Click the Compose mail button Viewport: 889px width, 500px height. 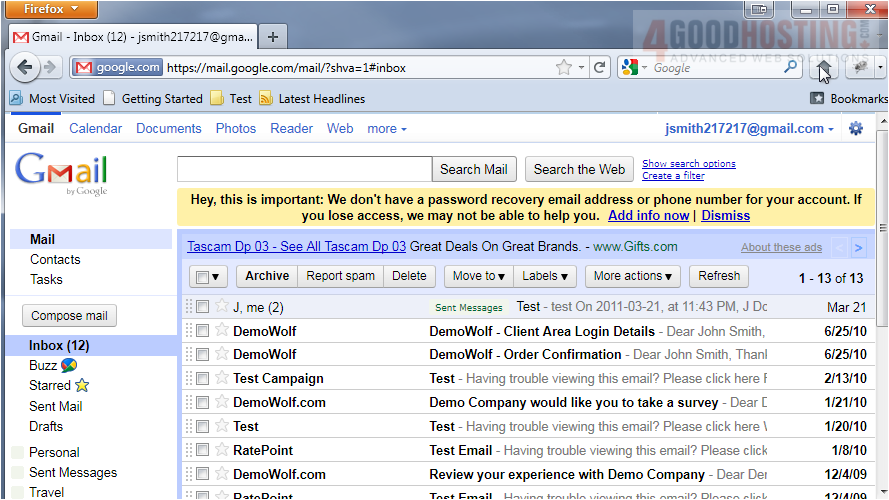[x=69, y=316]
